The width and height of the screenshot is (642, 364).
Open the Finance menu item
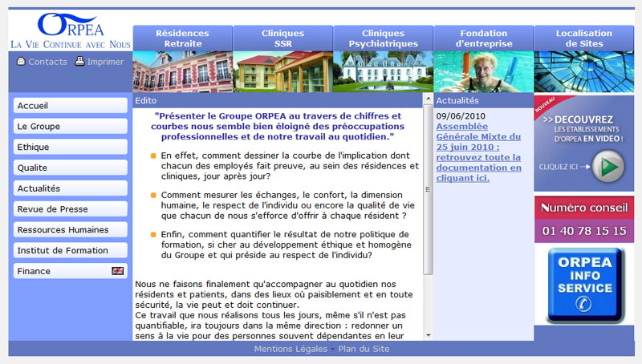71,271
